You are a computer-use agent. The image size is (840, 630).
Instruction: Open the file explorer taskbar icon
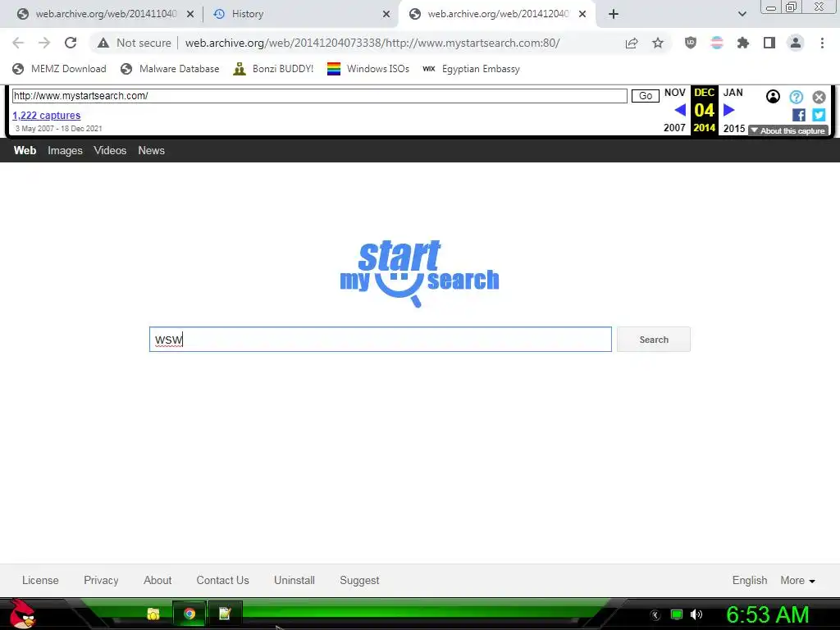[x=153, y=614]
